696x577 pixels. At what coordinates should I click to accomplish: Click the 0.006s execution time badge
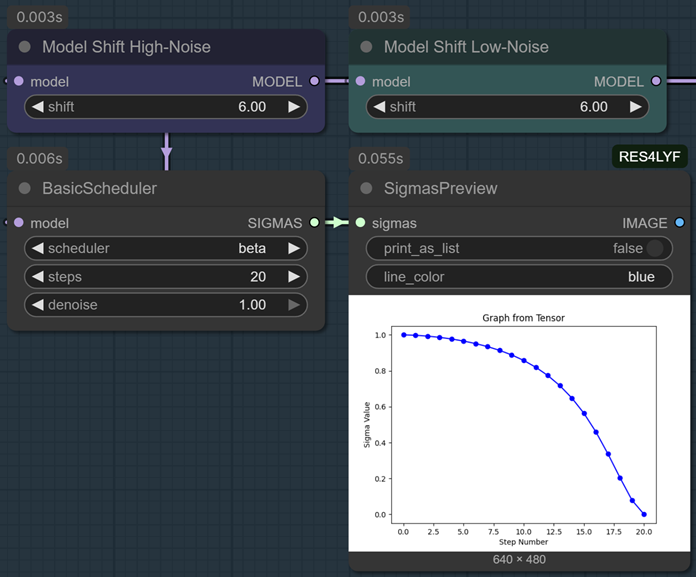[x=39, y=158]
